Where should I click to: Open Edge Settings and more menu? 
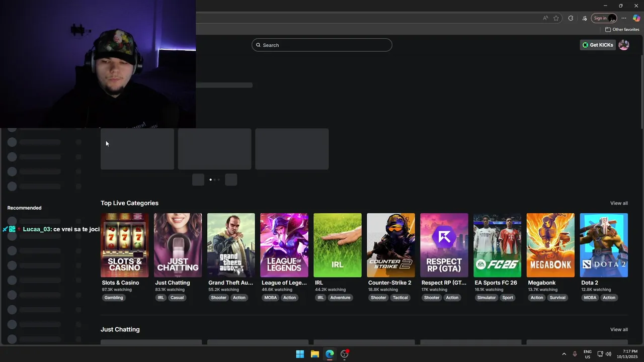[624, 18]
